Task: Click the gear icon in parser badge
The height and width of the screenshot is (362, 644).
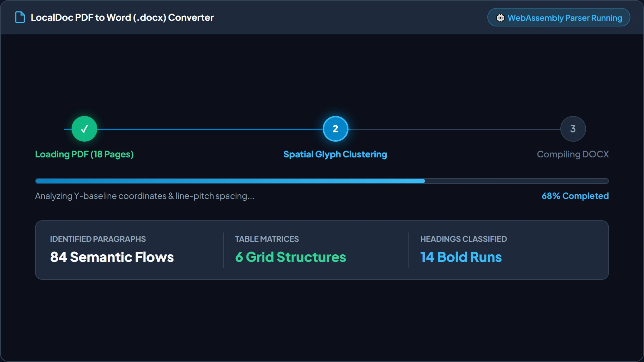Action: point(500,18)
